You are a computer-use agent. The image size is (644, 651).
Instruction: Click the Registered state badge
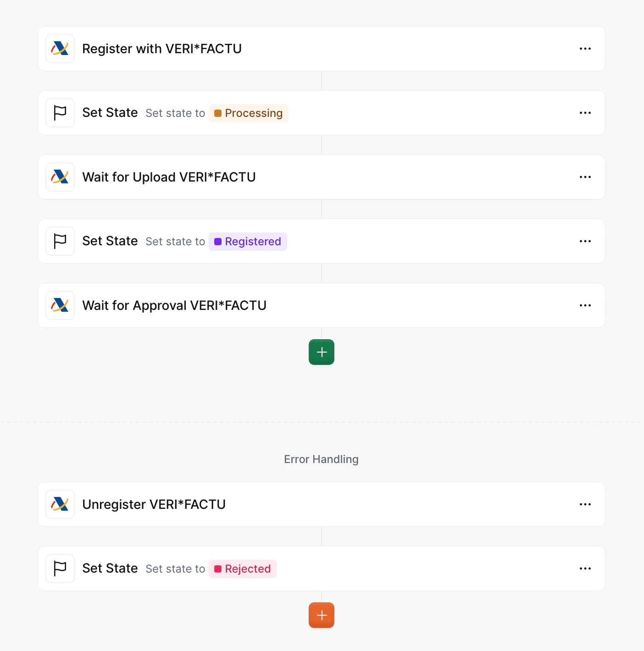248,241
